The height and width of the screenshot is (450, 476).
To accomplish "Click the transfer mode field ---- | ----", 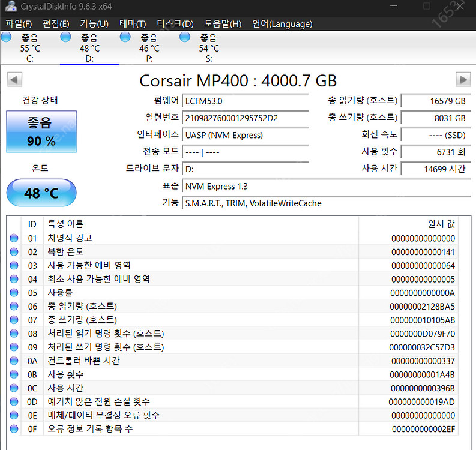I will 246,152.
